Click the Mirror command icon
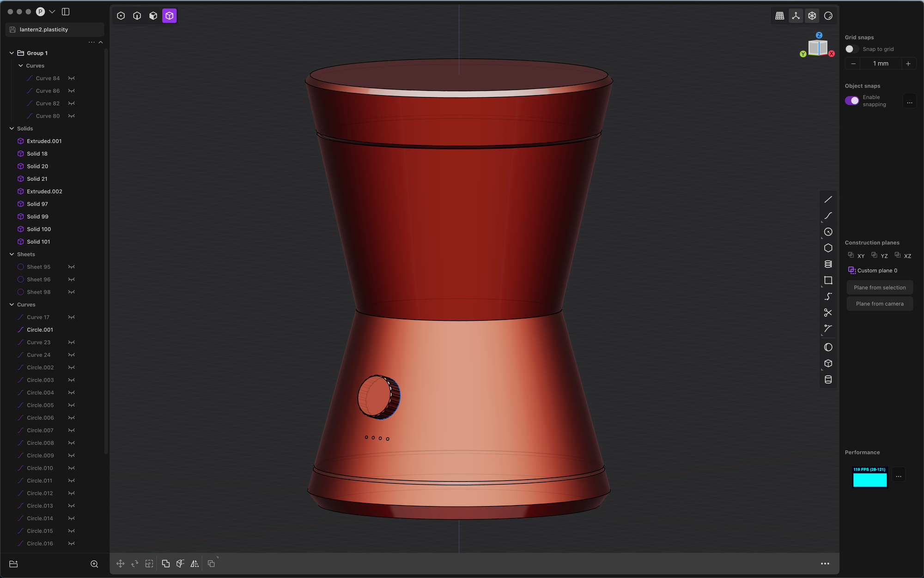The height and width of the screenshot is (578, 924). coord(195,564)
